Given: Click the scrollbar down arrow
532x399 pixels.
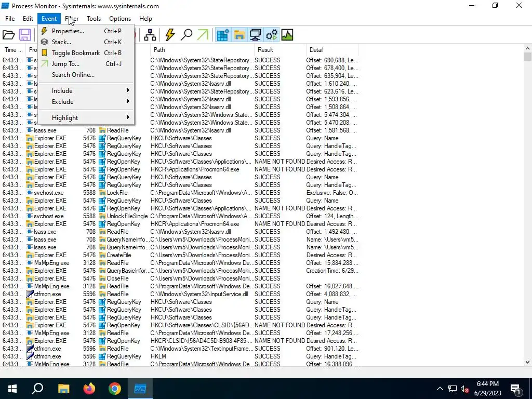Looking at the screenshot, I should click(x=527, y=362).
